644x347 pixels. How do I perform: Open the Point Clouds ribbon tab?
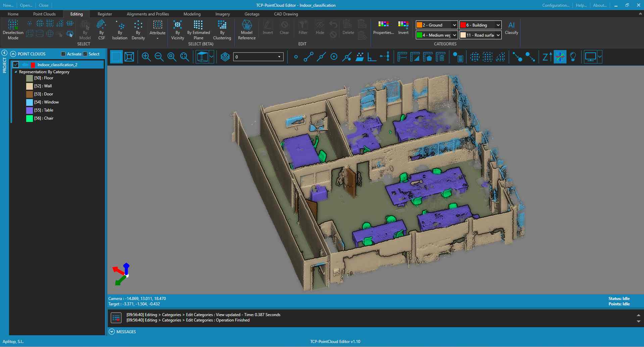(x=44, y=14)
